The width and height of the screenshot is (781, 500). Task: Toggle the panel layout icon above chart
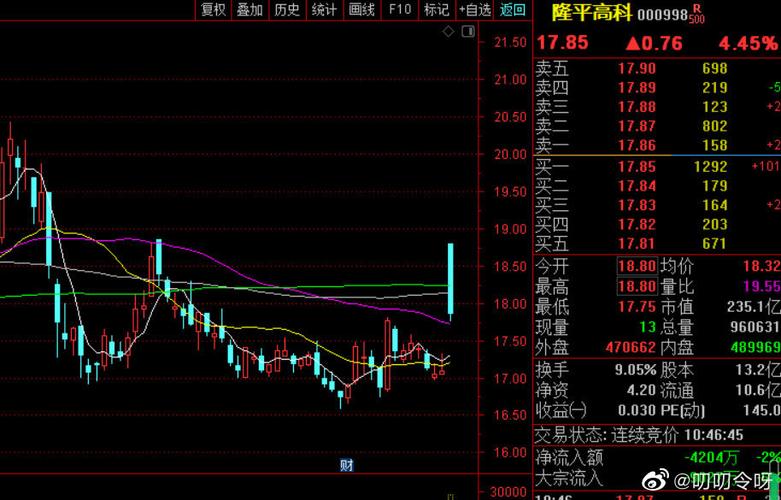pos(468,32)
